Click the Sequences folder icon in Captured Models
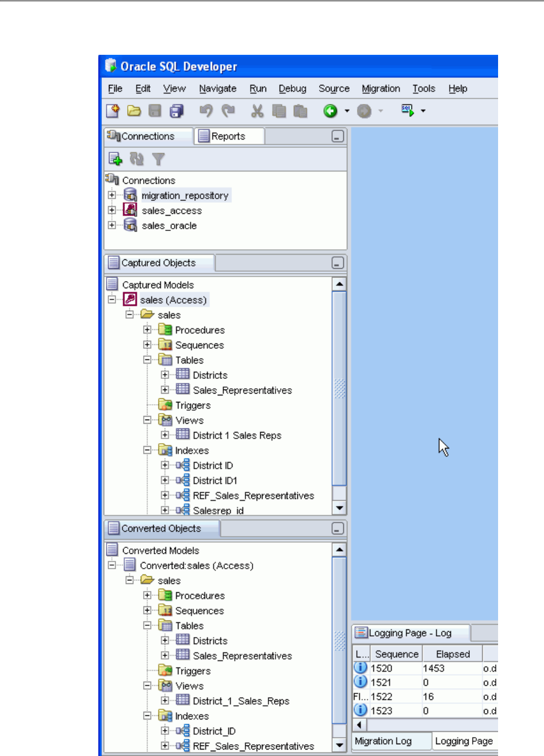The height and width of the screenshot is (756, 544). [x=165, y=345]
